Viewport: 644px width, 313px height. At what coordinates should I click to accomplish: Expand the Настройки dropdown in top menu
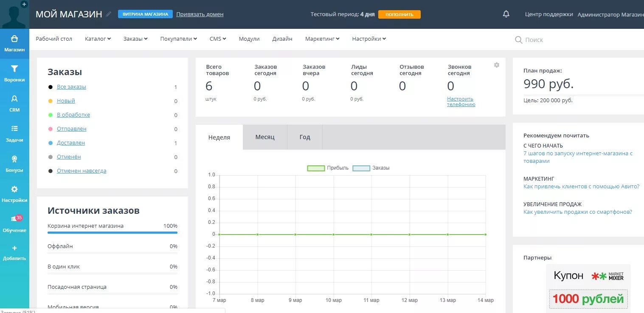369,39
